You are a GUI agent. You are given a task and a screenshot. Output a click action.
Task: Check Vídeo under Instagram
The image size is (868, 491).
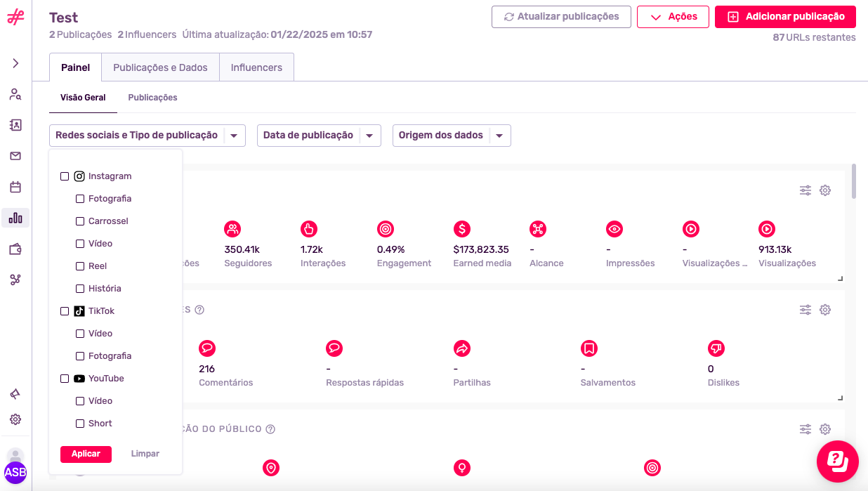coord(80,244)
